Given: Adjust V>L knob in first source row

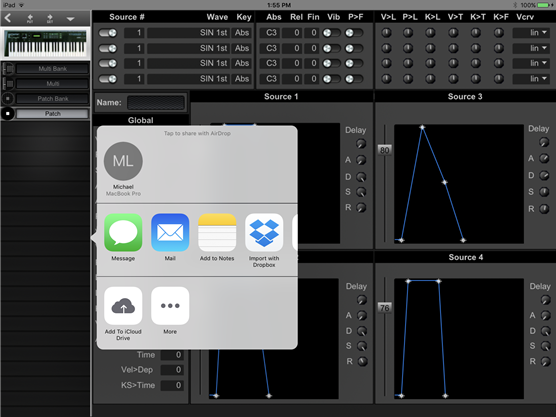Looking at the screenshot, I should click(387, 33).
